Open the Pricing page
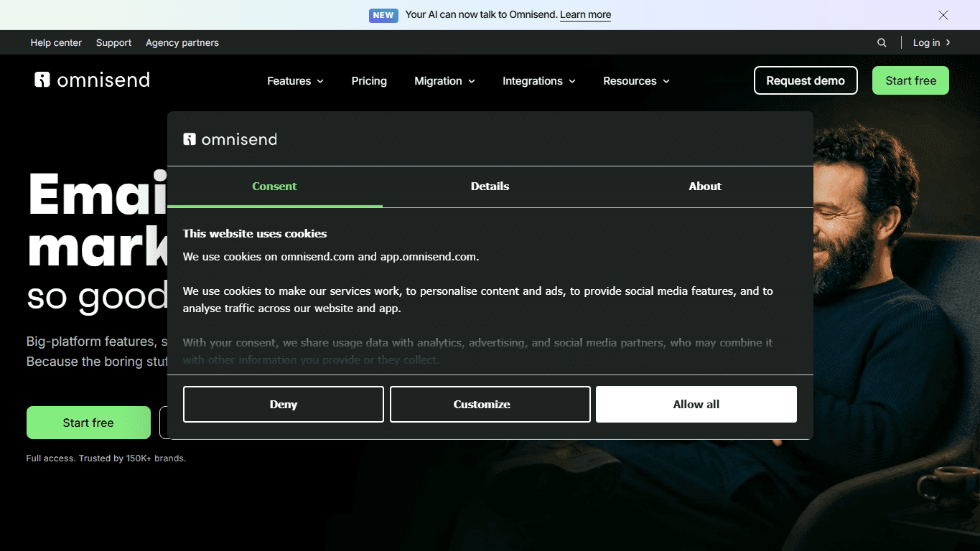Screen dimensions: 980x551 (x=369, y=81)
